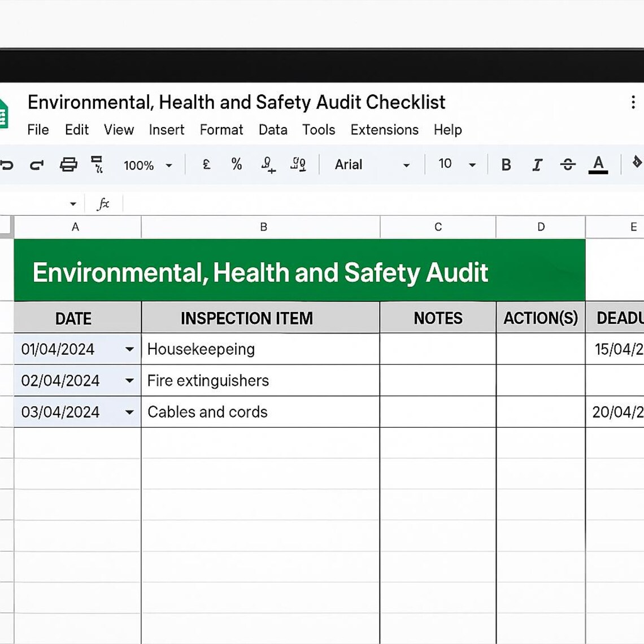Toggle strikethrough formatting
The image size is (644, 644).
[567, 165]
